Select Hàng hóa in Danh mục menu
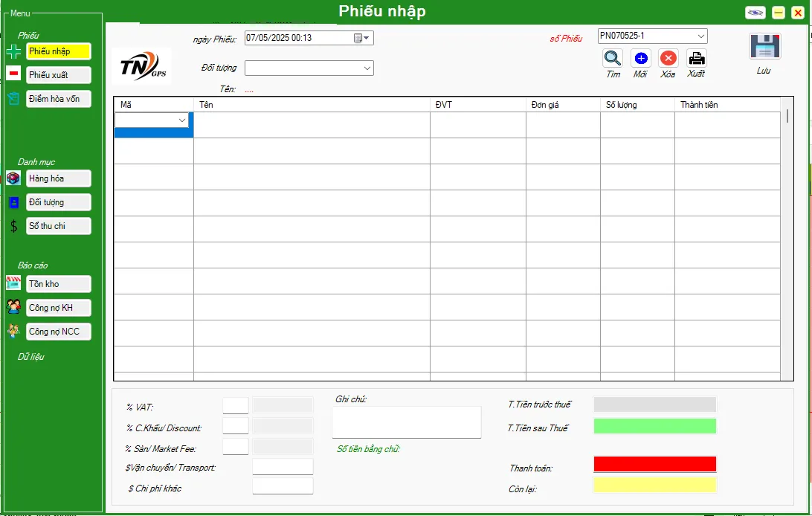 point(58,178)
